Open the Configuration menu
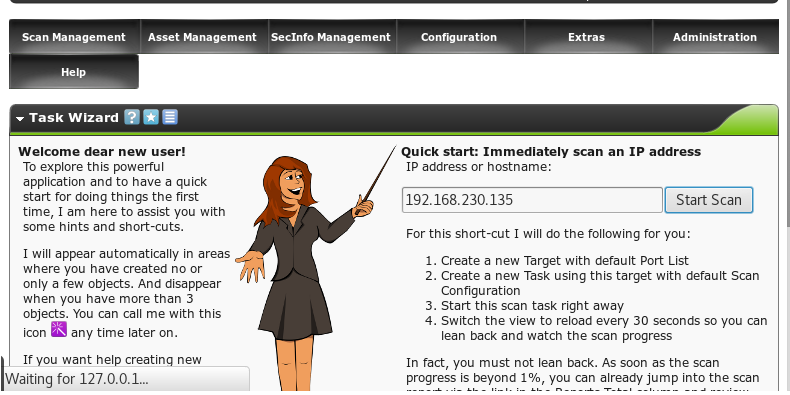This screenshot has width=790, height=395. pyautogui.click(x=459, y=37)
